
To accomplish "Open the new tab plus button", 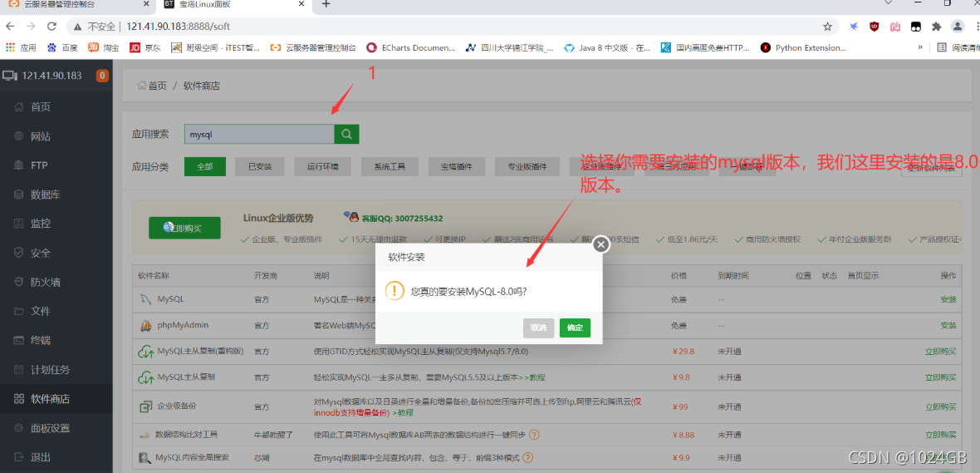I will [x=326, y=4].
